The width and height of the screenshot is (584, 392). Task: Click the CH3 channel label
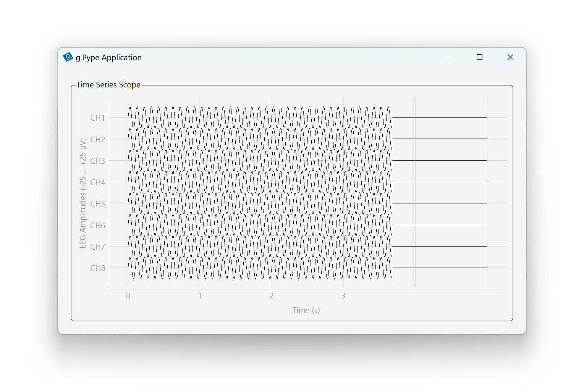97,161
